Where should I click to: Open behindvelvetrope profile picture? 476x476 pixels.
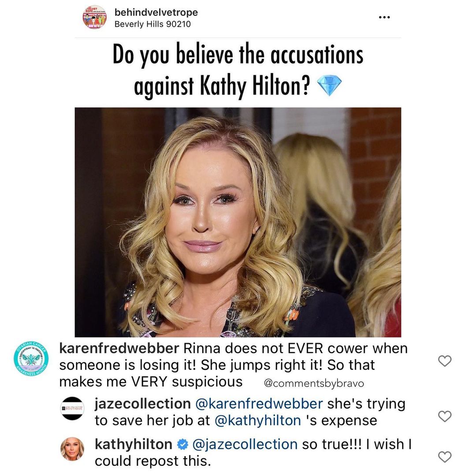(95, 17)
